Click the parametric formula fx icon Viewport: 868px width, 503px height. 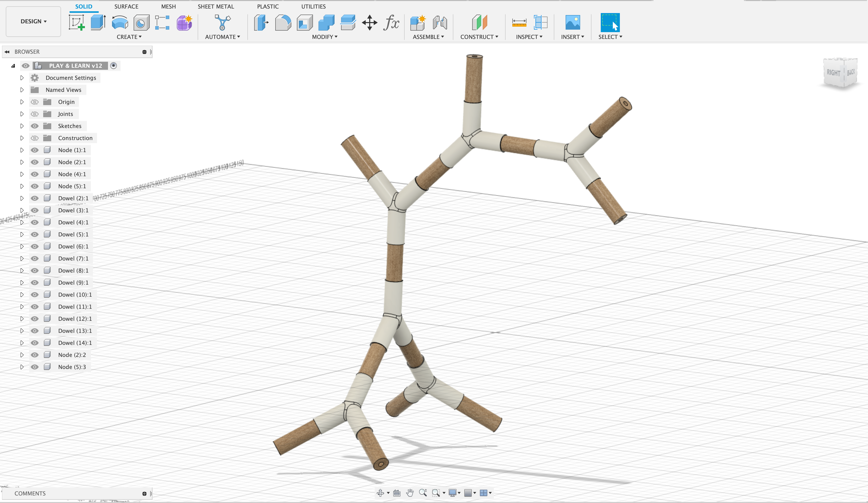pos(391,22)
